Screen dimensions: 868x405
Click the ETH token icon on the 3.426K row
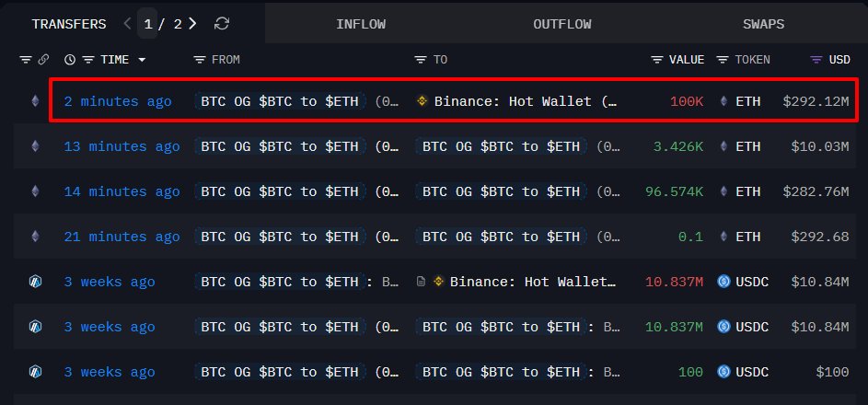[x=724, y=146]
